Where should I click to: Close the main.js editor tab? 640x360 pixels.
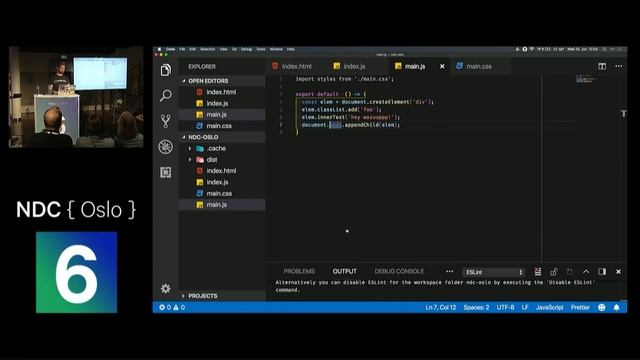[x=442, y=66]
